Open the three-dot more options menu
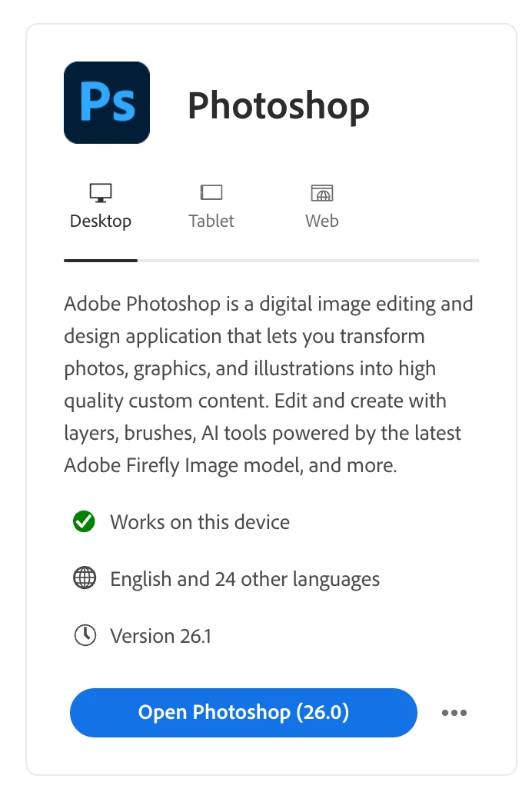This screenshot has height=792, width=532. (454, 713)
